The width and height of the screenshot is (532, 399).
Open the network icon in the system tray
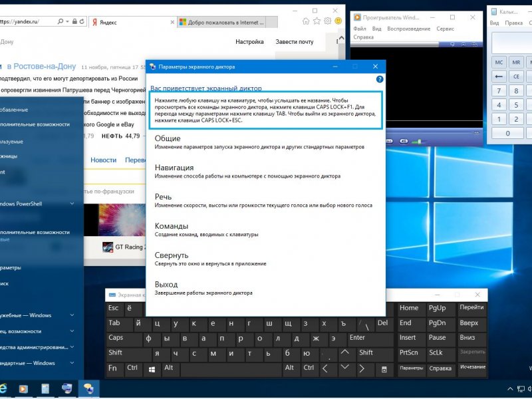[521, 389]
